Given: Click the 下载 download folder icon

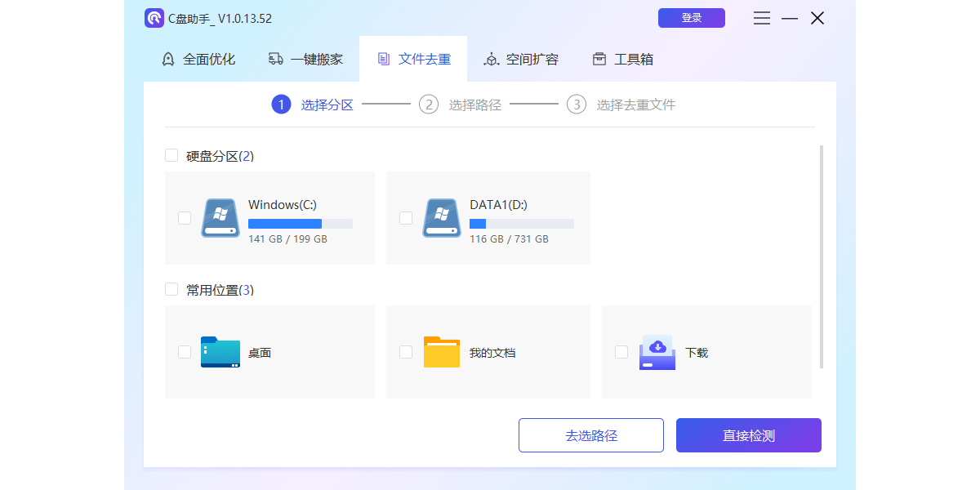Looking at the screenshot, I should click(x=657, y=351).
